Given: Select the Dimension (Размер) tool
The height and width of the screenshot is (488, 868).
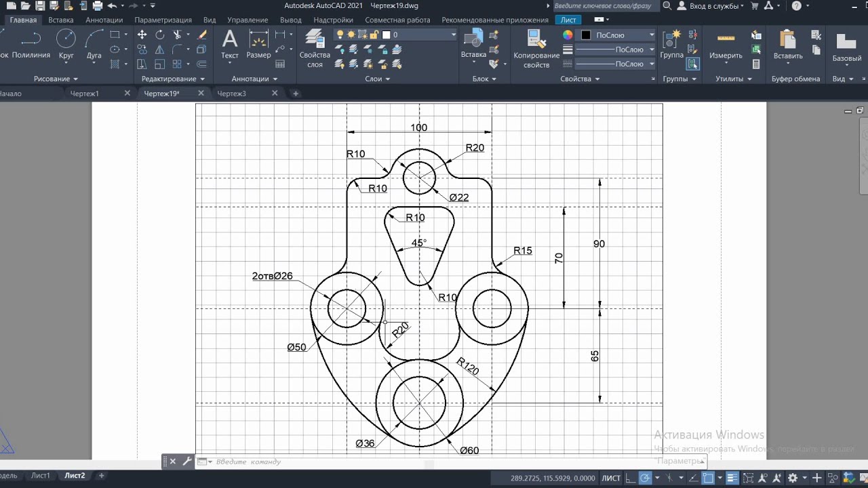Looking at the screenshot, I should [x=258, y=43].
